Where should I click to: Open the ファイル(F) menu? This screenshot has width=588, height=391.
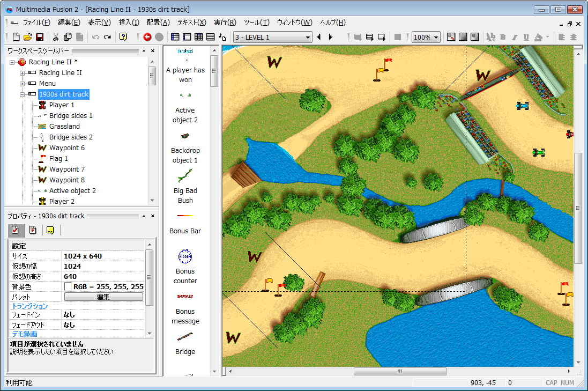(x=36, y=23)
